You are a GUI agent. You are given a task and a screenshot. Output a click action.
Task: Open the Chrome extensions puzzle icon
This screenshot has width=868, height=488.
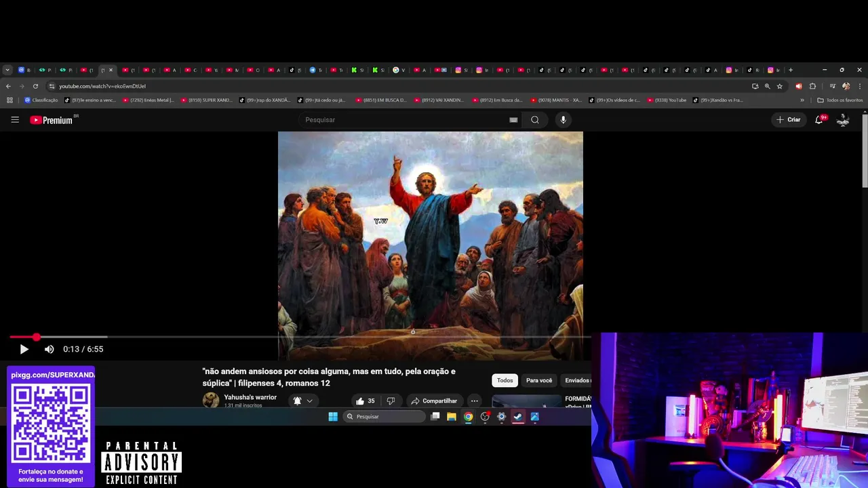pos(812,86)
